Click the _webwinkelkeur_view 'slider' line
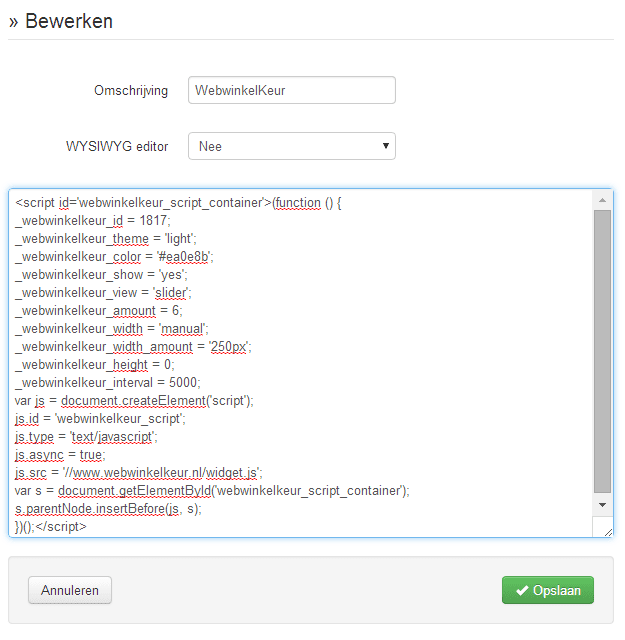This screenshot has height=640, width=625. tap(103, 293)
